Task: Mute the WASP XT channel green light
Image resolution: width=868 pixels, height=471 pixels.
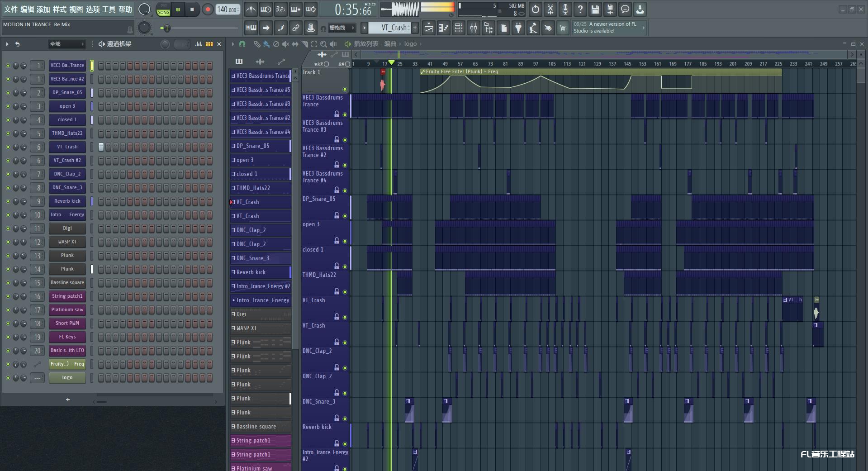Action: tap(8, 242)
